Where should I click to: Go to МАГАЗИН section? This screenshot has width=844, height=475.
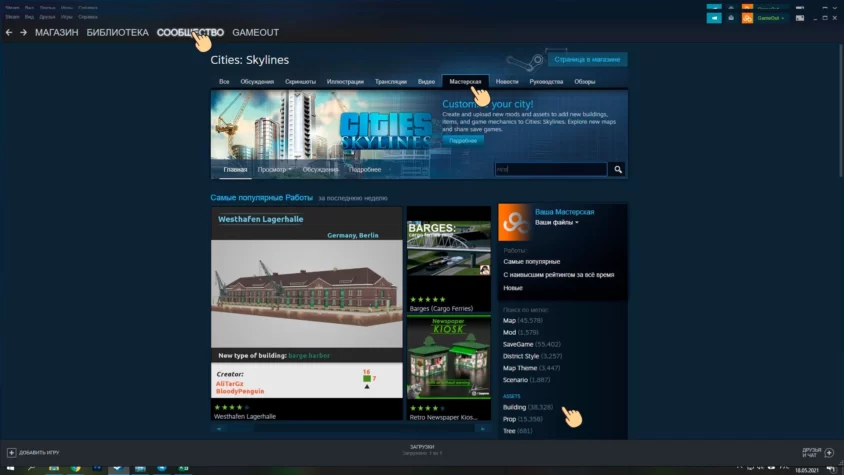57,33
